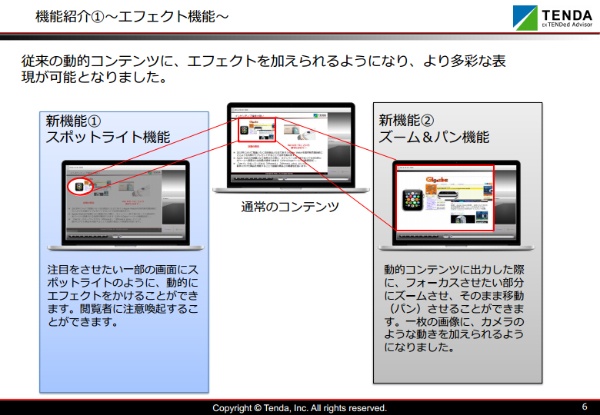Viewport: 600px width, 415px height.
Task: Click the slide page number 6
Action: (x=584, y=407)
